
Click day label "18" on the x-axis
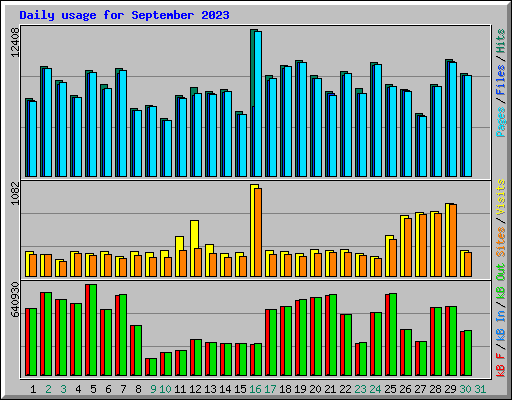[x=285, y=389]
